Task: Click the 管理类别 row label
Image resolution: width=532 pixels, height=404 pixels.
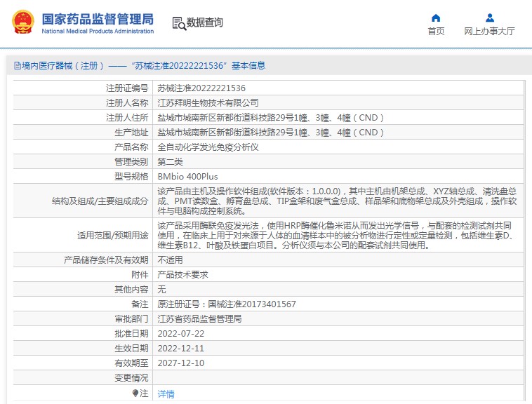Action: tap(131, 161)
